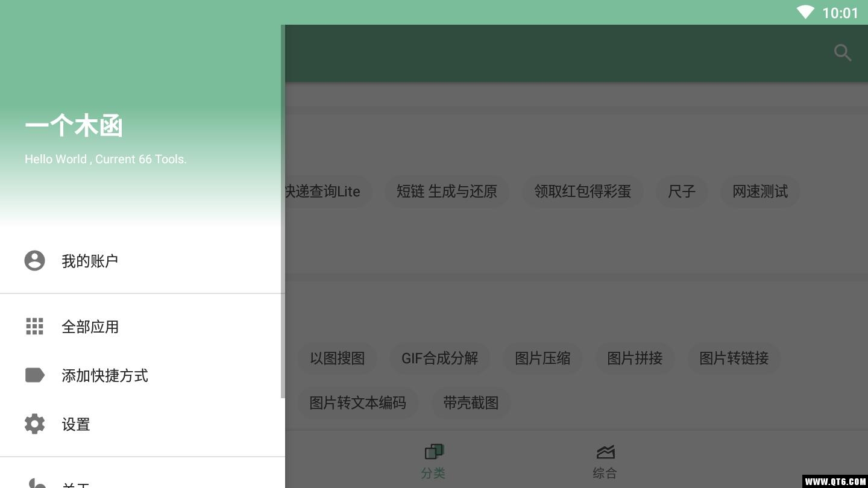
Task: Open the 以图搜图 tool
Action: click(338, 358)
